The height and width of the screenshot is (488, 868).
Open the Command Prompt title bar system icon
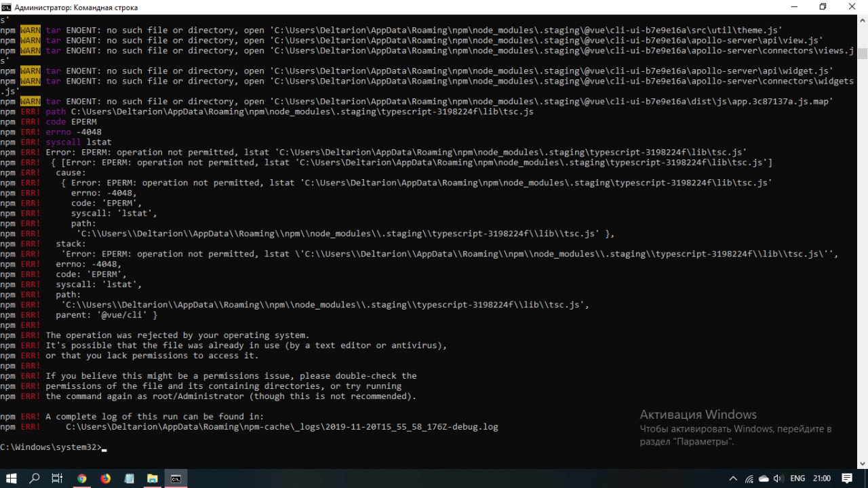[7, 7]
